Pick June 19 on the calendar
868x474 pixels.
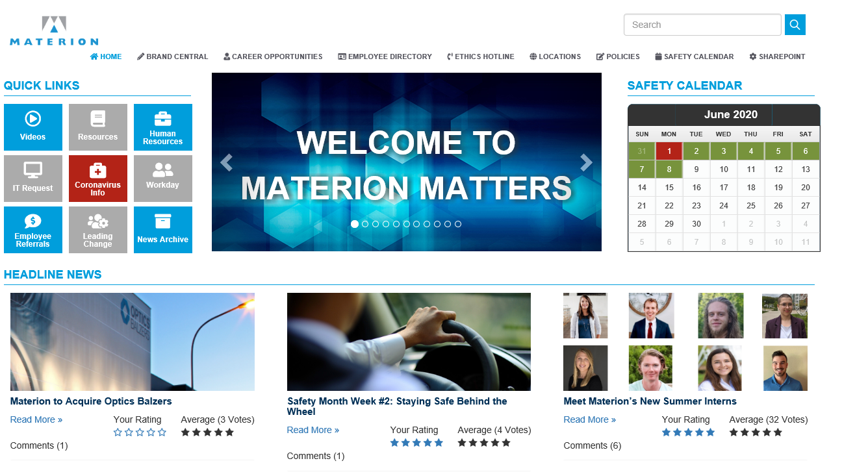tap(778, 188)
